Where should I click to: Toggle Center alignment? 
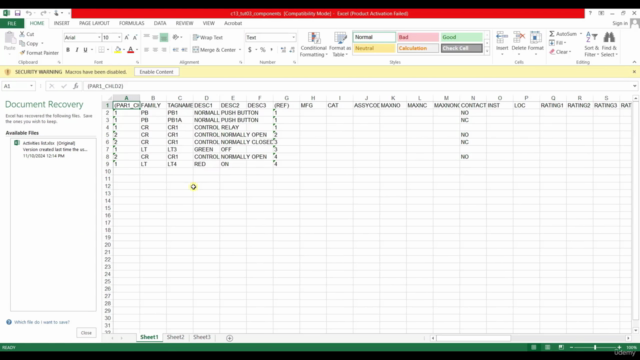point(155,50)
